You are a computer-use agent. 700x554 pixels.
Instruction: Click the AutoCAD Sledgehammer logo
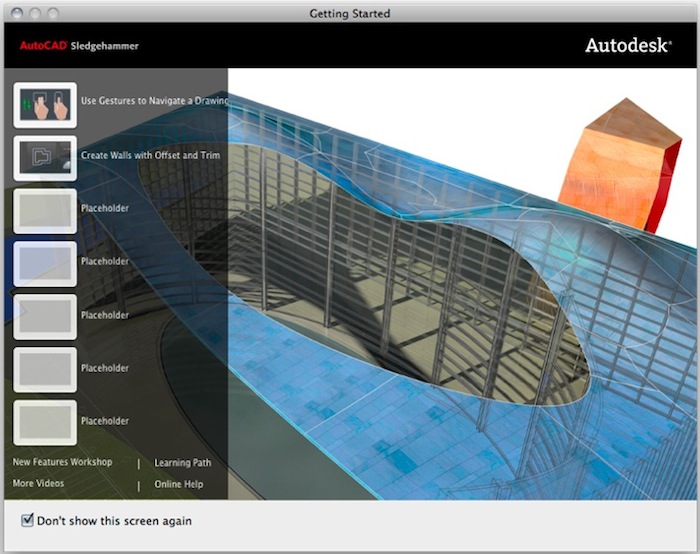coord(79,46)
